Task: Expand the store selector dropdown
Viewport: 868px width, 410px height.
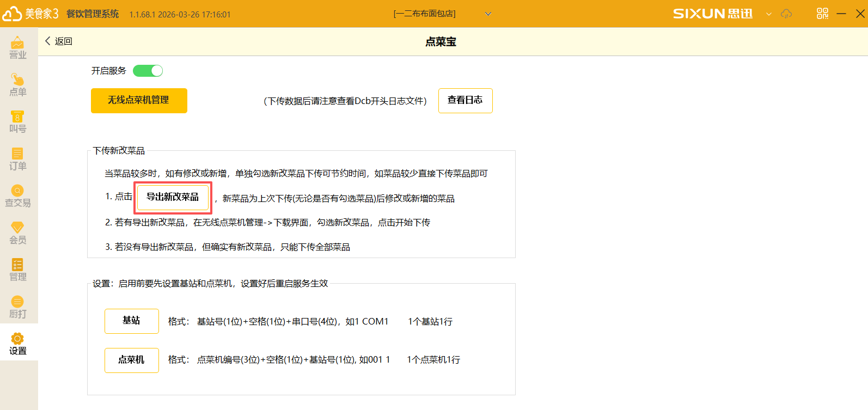Action: (488, 14)
